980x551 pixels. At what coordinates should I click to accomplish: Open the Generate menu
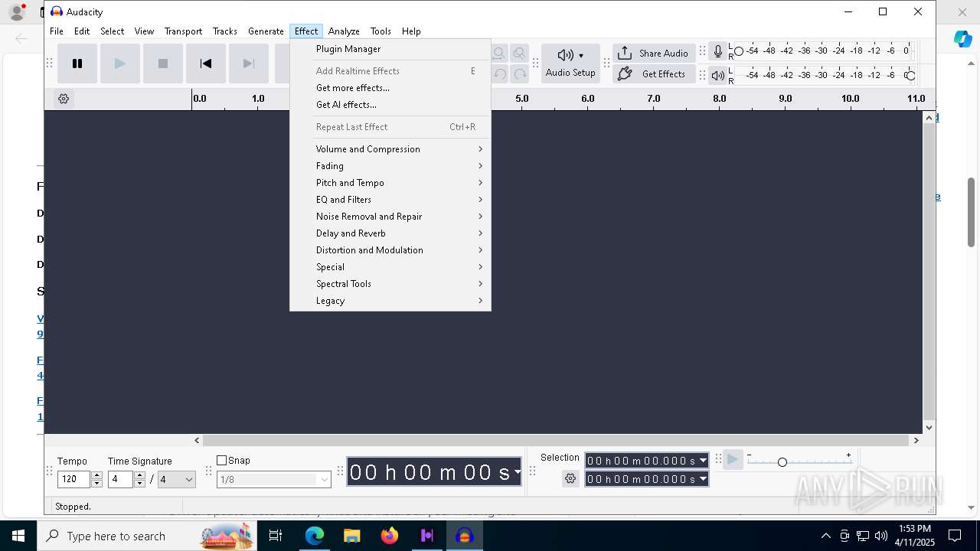[266, 31]
